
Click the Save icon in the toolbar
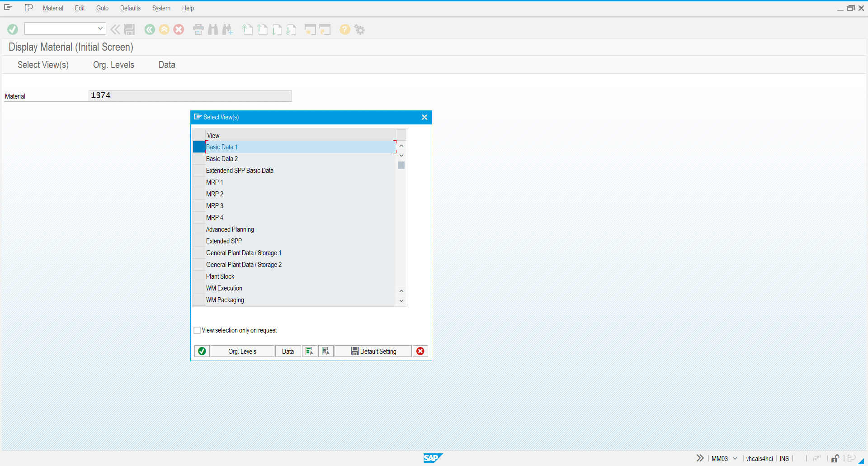pos(129,29)
